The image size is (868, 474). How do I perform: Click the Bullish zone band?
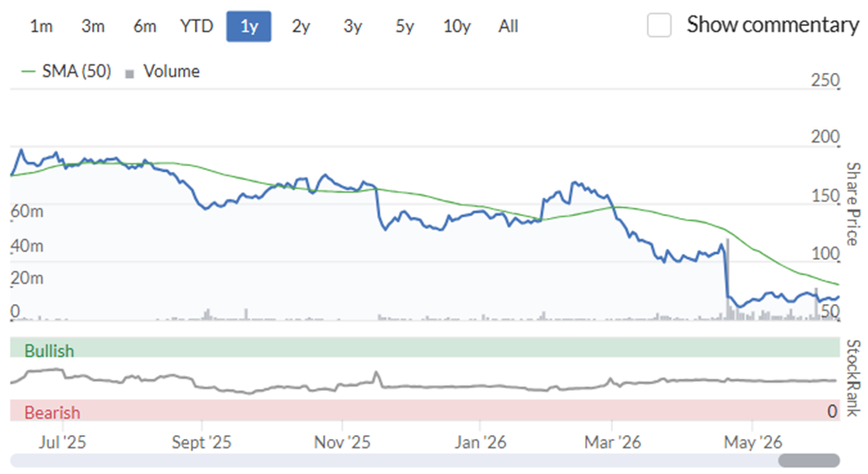pyautogui.click(x=425, y=347)
